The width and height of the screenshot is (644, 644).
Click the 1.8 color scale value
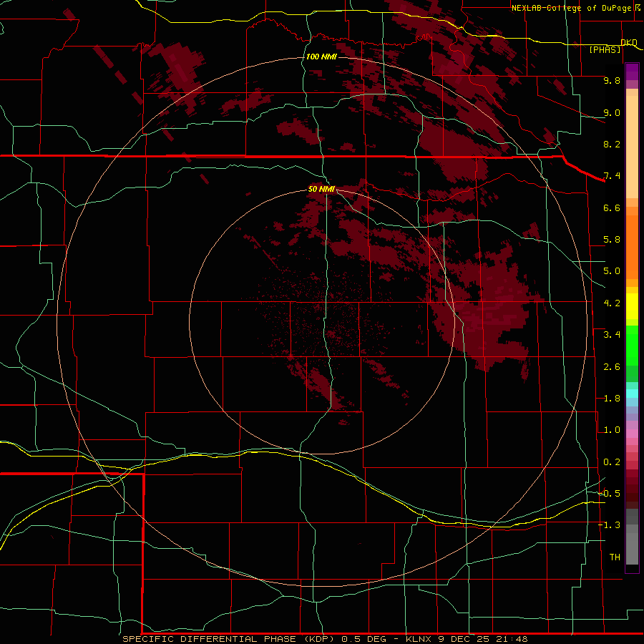[612, 399]
